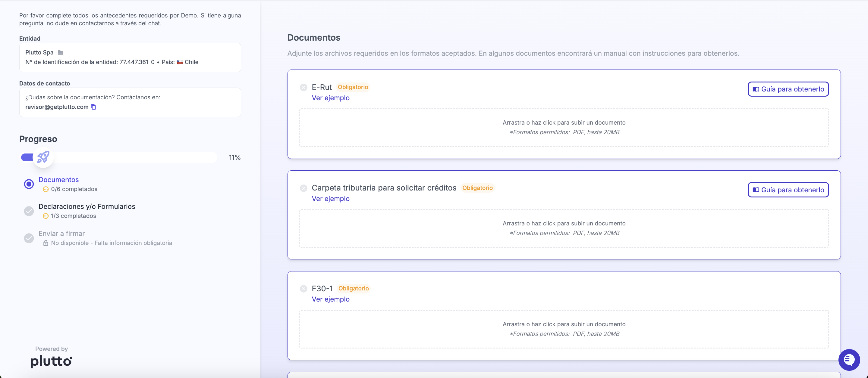Open Guía para obtenerlo for Carpeta tributaria
Image resolution: width=868 pixels, height=378 pixels.
[788, 190]
